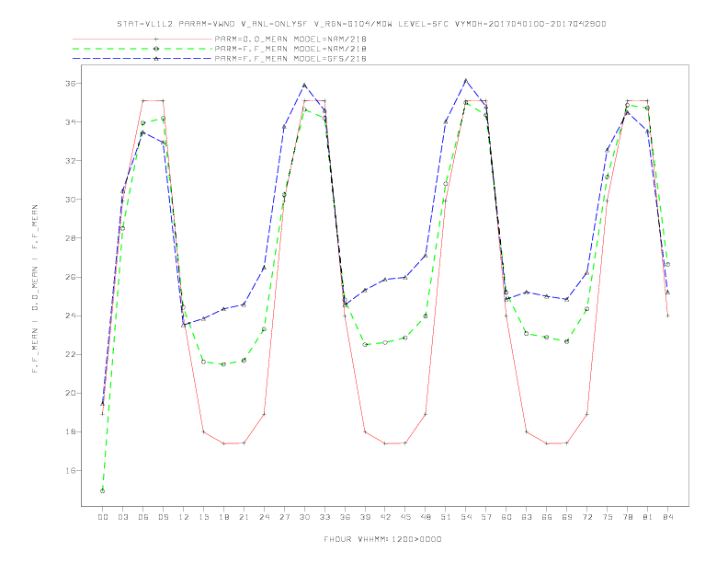Click blue triangle peak marker at hour 54
This screenshot has height=563, width=728.
[x=466, y=80]
